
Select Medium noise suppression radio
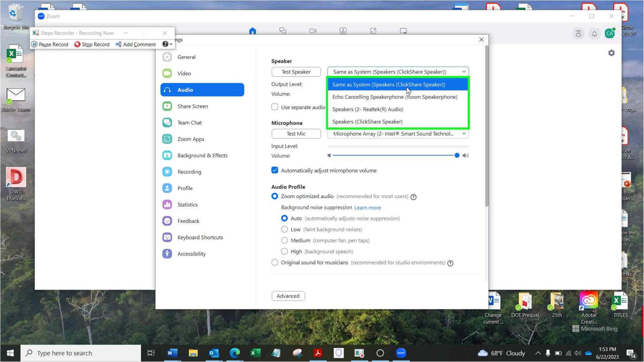click(284, 240)
